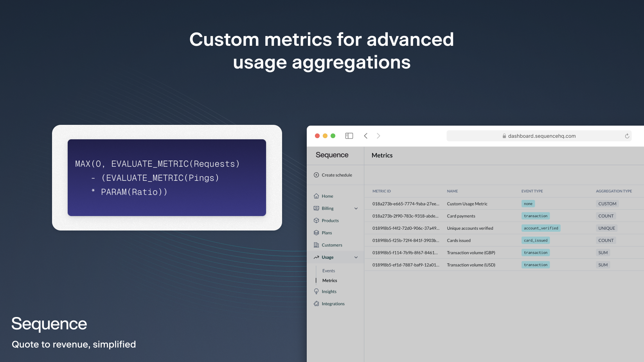Open Customers in the sidebar

pos(332,245)
